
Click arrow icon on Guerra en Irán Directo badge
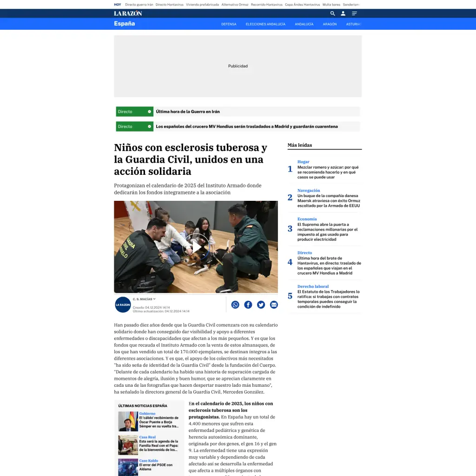149,112
